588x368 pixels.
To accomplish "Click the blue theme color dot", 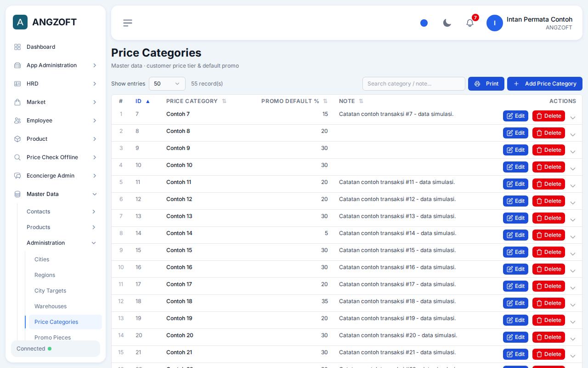I will [424, 23].
